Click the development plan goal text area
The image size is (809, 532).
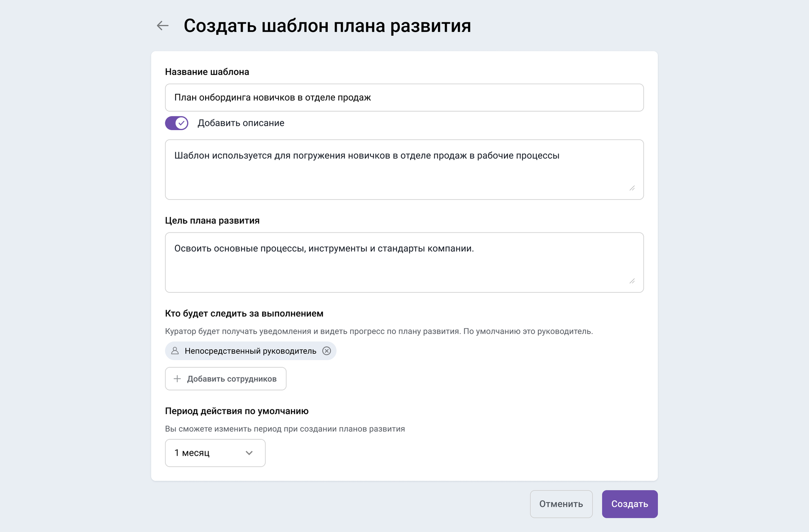pyautogui.click(x=404, y=261)
